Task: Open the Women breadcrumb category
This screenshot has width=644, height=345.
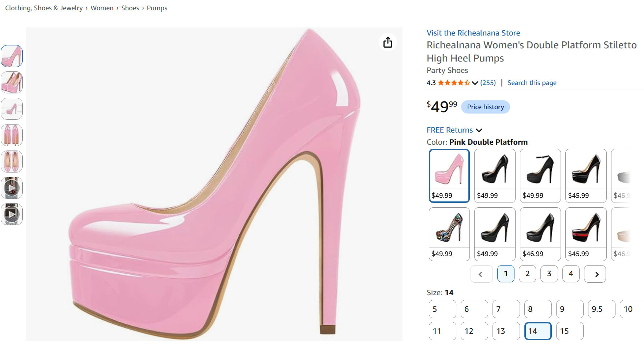Action: pyautogui.click(x=102, y=8)
